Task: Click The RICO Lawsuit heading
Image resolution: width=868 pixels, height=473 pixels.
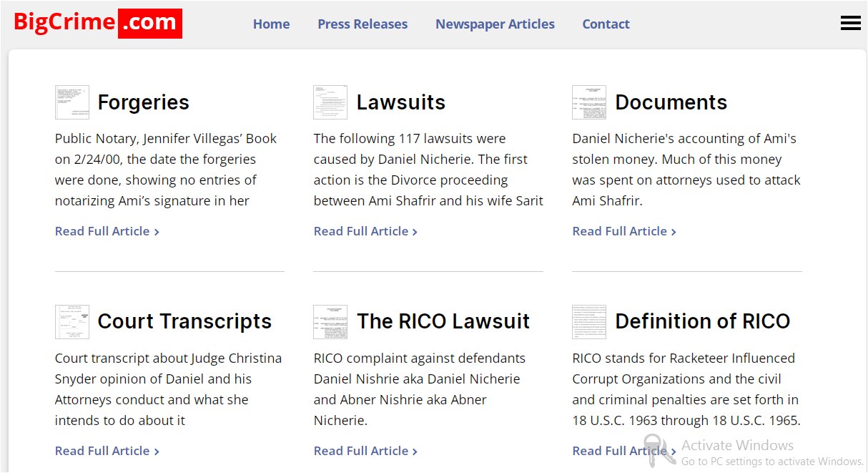Action: (443, 322)
